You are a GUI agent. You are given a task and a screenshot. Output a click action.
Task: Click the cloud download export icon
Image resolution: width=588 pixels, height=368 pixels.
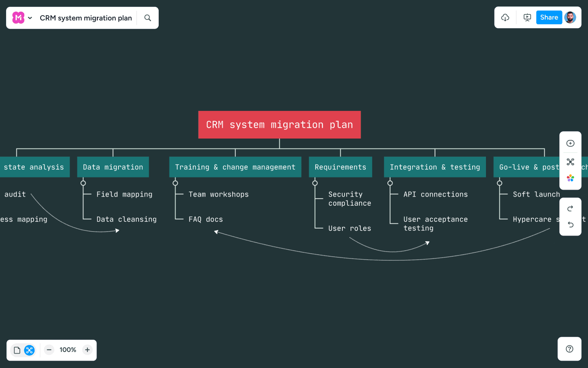[505, 18]
